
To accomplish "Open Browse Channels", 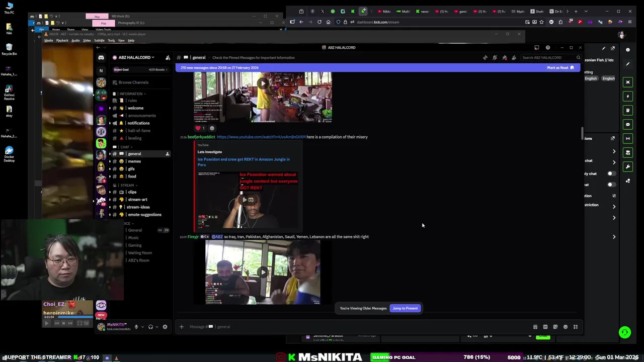I will coord(133,82).
